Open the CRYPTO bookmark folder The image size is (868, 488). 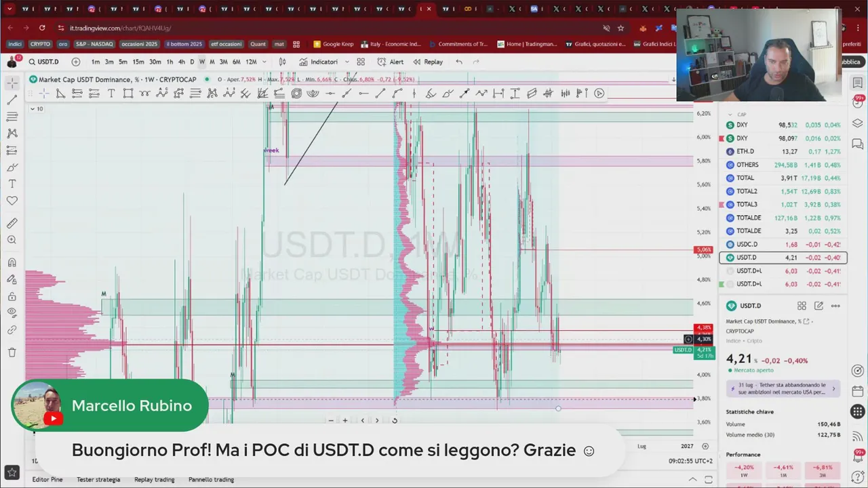point(40,44)
